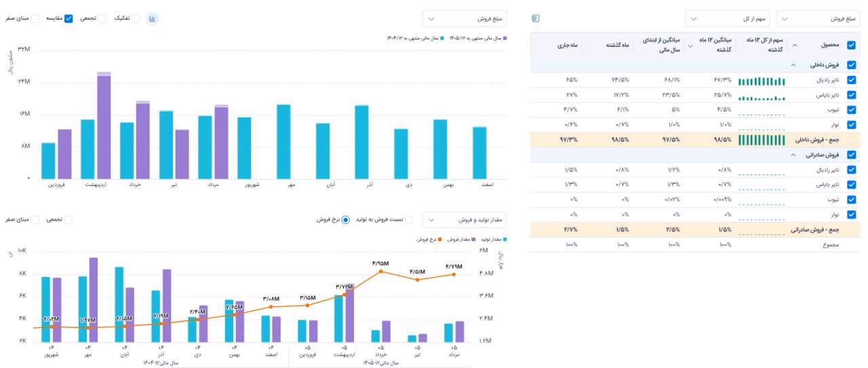Collapse the فروش داخلی group chevron
Screen dimensions: 868x368
pos(792,66)
